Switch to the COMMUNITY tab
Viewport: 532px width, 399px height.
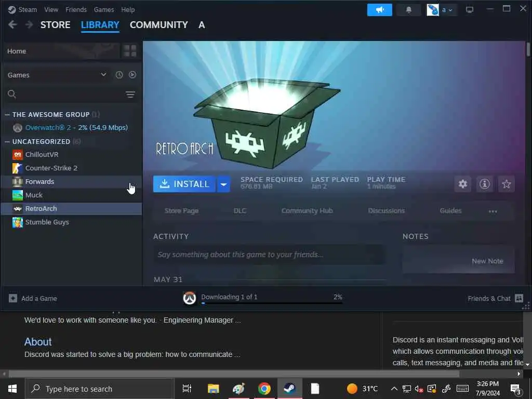pos(159,25)
